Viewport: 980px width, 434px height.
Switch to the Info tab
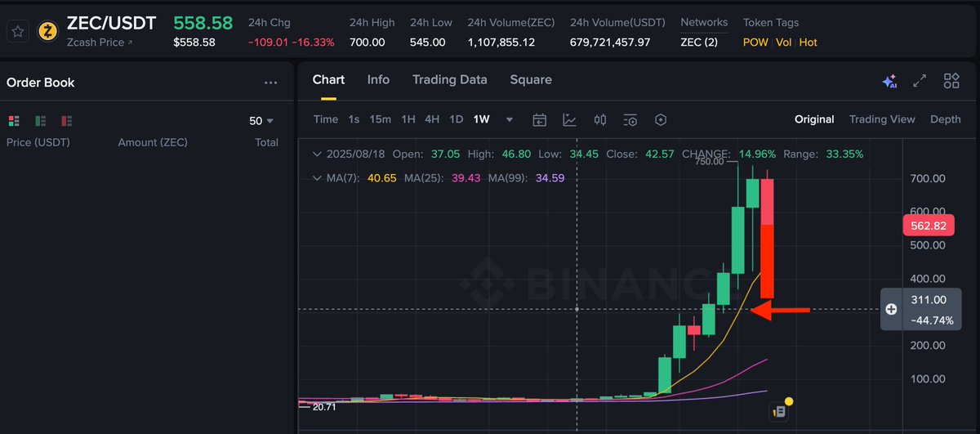378,79
